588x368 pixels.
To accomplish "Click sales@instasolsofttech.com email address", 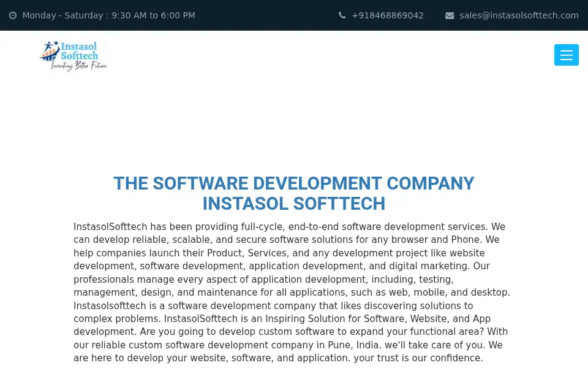I will 519,15.
